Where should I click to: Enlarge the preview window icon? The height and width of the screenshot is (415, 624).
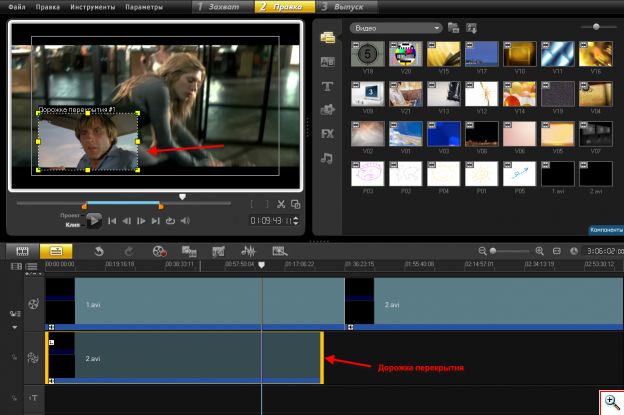click(296, 204)
